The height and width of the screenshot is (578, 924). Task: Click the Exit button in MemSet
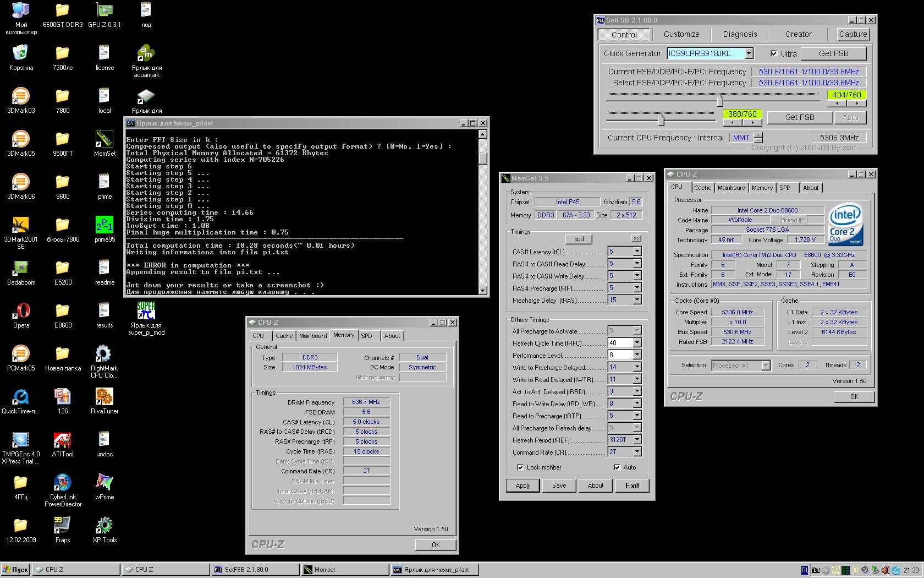(x=632, y=486)
